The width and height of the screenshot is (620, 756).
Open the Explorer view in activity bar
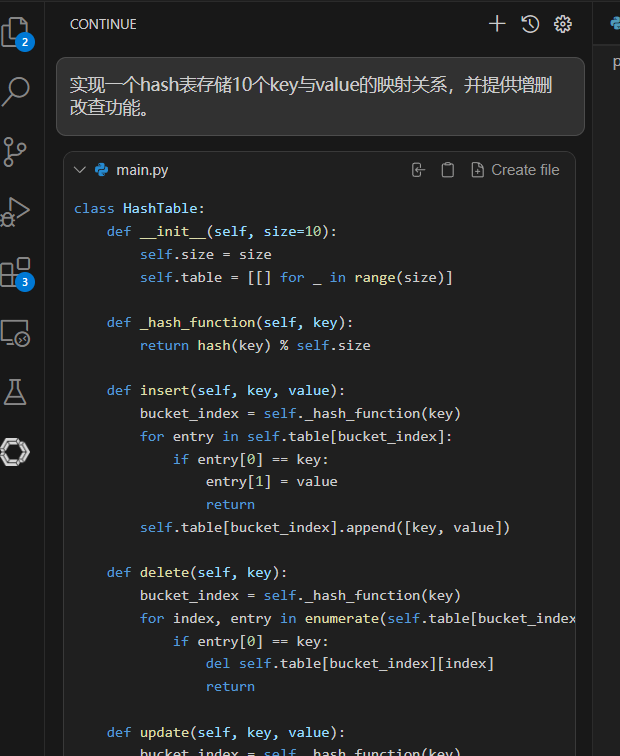tap(15, 33)
